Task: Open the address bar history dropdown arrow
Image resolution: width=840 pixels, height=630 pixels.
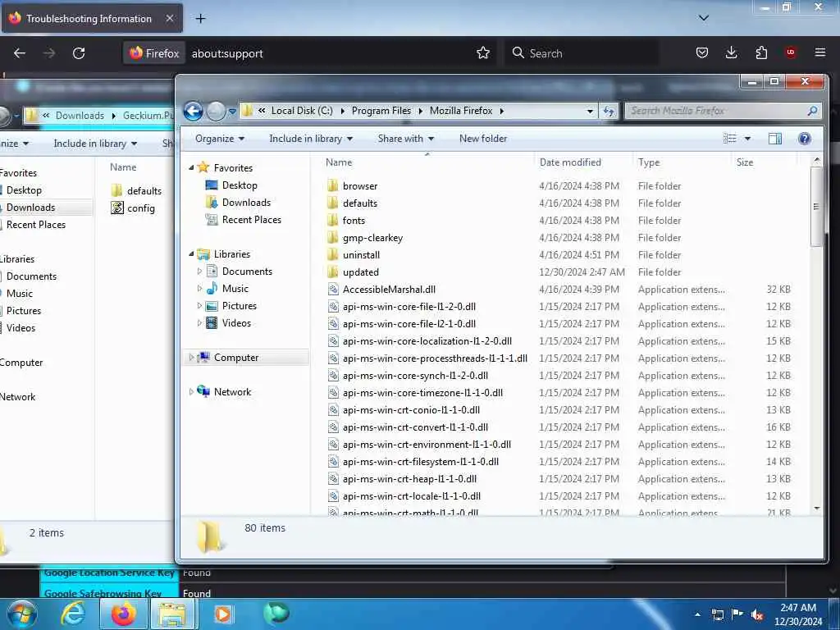Action: point(590,112)
